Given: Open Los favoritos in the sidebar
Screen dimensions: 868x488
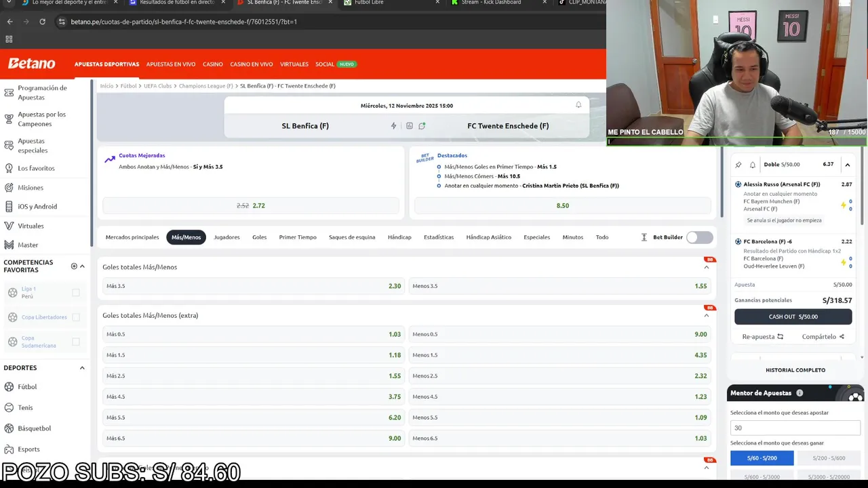Looking at the screenshot, I should tap(36, 168).
